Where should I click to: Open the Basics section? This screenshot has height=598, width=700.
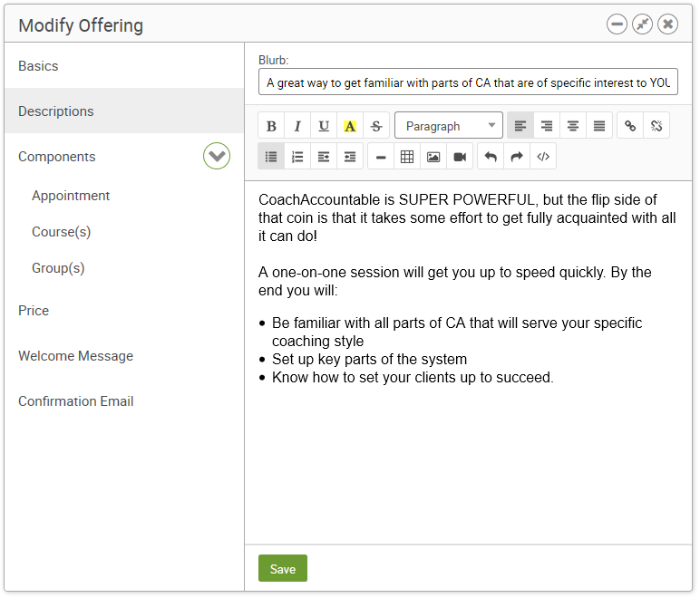point(124,66)
